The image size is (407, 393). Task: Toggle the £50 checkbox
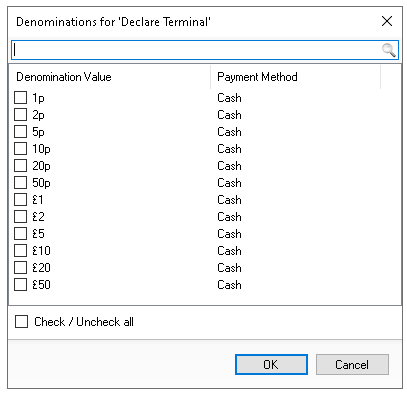coord(21,285)
